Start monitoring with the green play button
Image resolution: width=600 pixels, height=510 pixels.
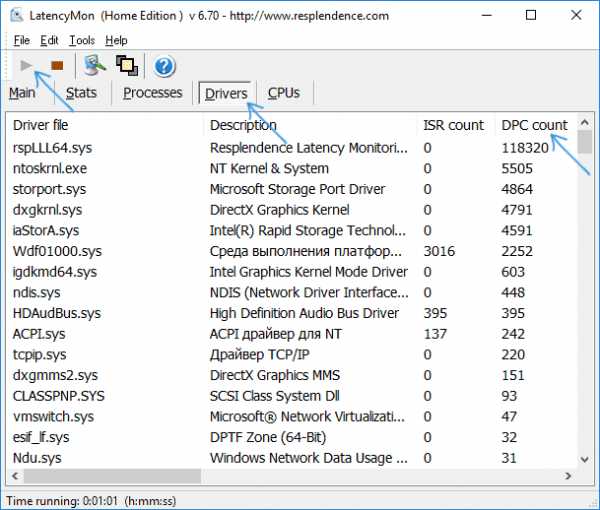(x=26, y=65)
